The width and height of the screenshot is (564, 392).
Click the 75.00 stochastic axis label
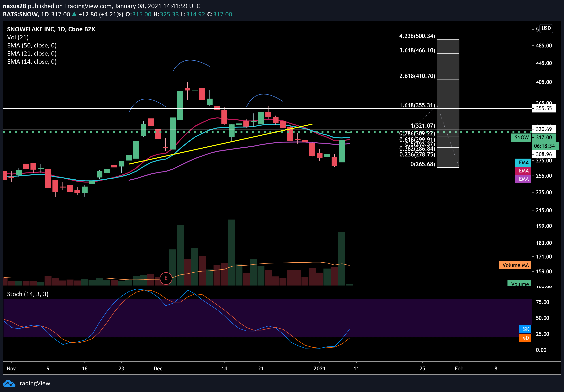[542, 302]
